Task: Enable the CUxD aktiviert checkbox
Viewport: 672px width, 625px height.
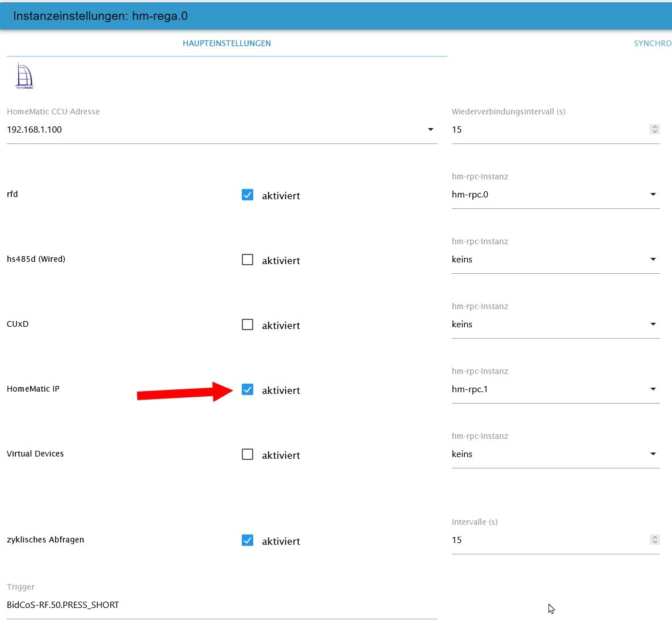Action: [248, 324]
